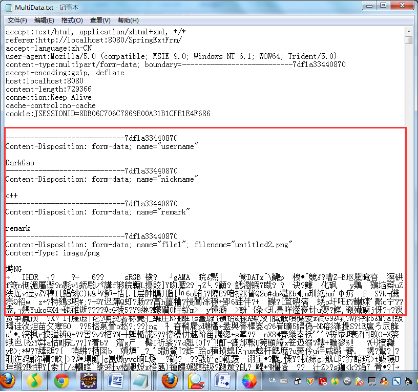418x392 pixels.
Task: Click the monitor icon in system tray
Action: tap(372, 381)
